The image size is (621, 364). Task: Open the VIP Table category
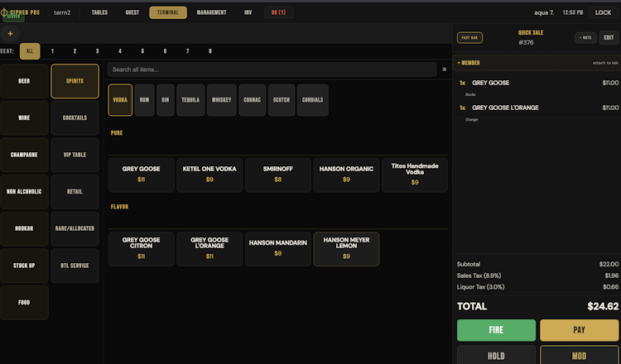pos(75,155)
